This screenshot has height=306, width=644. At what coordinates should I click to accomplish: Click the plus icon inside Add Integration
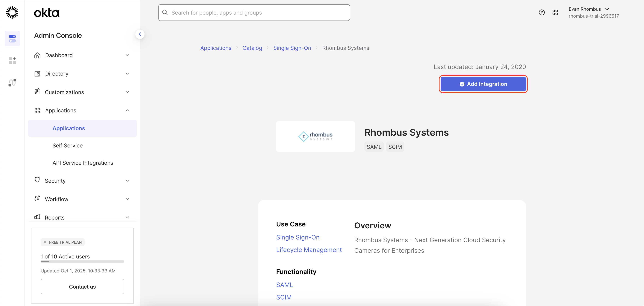click(462, 84)
